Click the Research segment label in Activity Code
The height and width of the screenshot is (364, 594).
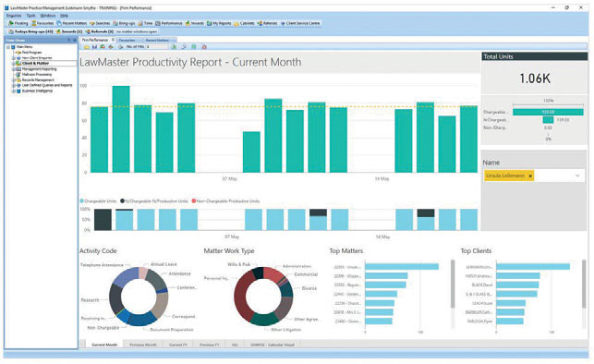point(90,300)
